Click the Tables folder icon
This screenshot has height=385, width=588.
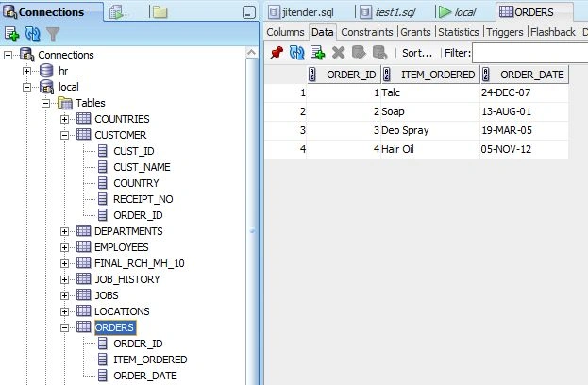65,103
